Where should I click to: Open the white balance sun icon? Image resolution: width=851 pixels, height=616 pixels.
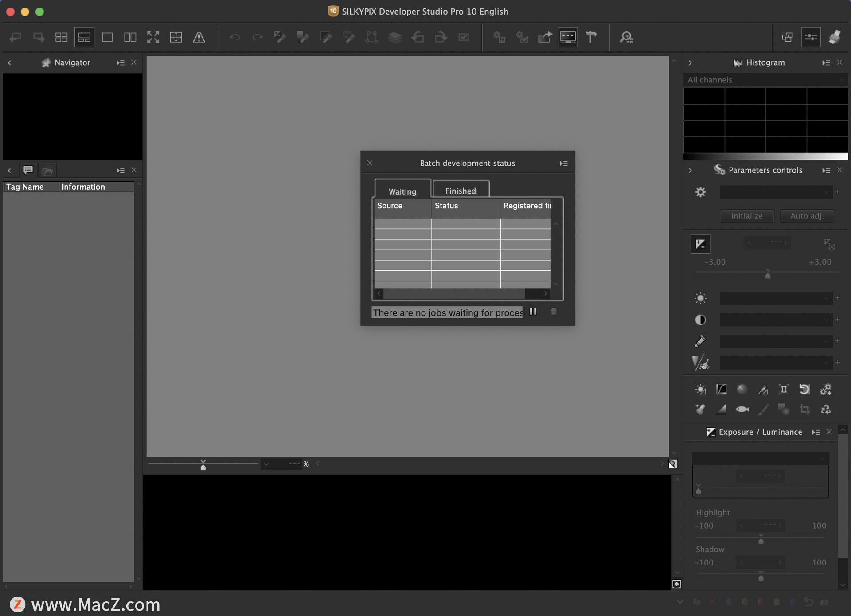pos(700,298)
